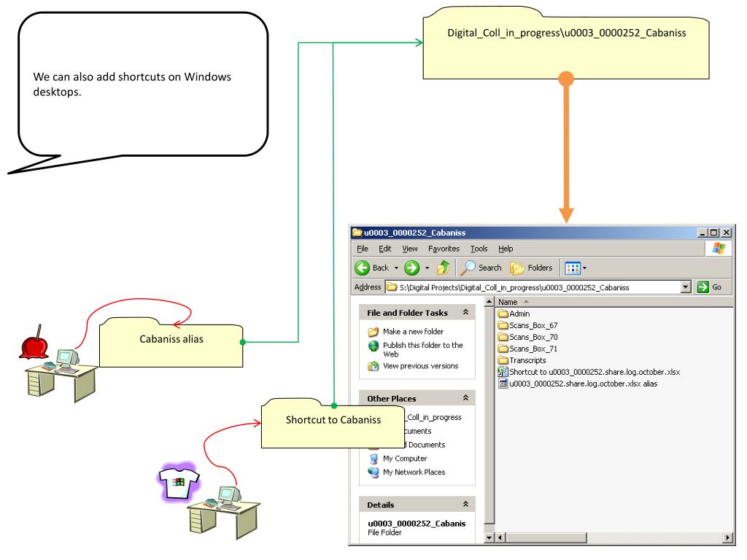
Task: Click the green Forward arrow icon
Action: (x=411, y=268)
